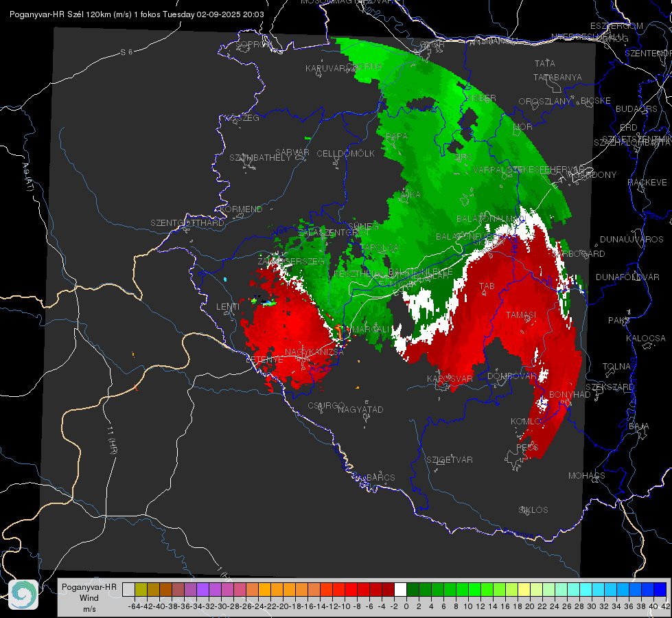Click the SZENTGOTTHARD city label
672x618 pixels.
[187, 223]
